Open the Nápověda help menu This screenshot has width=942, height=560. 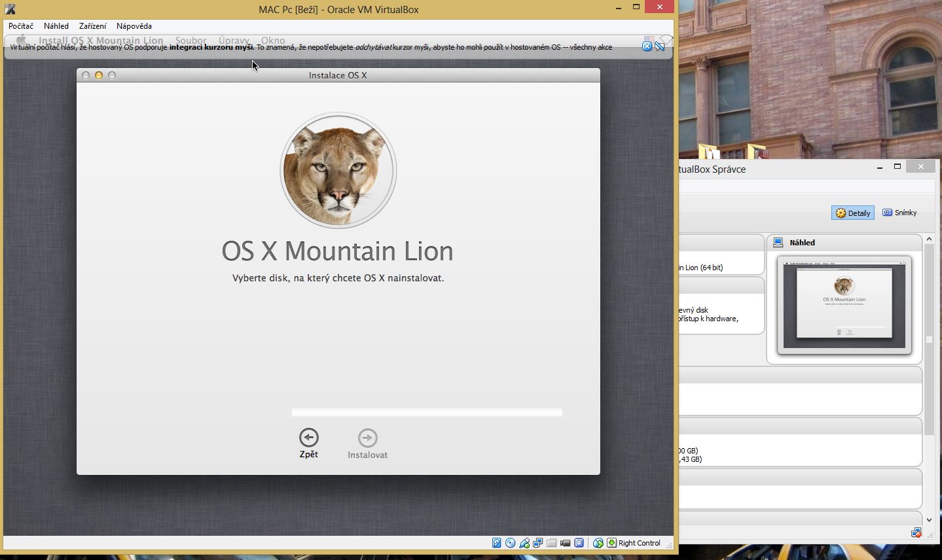(134, 26)
